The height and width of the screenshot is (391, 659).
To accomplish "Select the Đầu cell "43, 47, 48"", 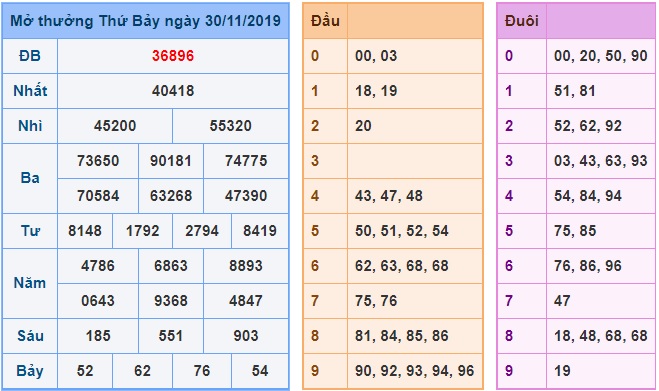I will point(388,196).
